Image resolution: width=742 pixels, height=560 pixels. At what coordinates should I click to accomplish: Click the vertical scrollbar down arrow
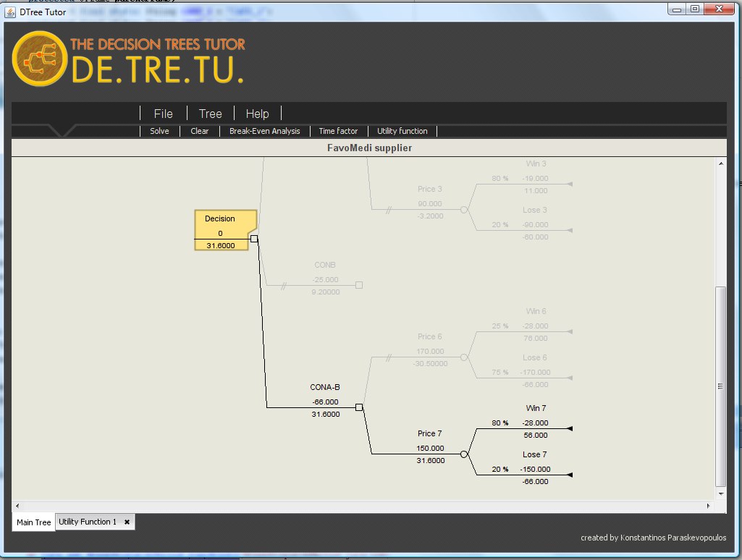point(720,493)
